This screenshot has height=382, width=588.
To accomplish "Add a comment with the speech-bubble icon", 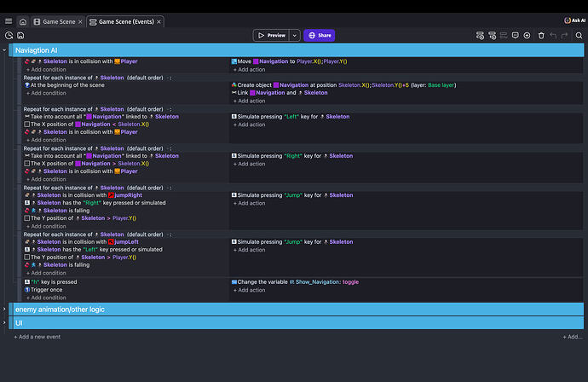I will (x=516, y=35).
